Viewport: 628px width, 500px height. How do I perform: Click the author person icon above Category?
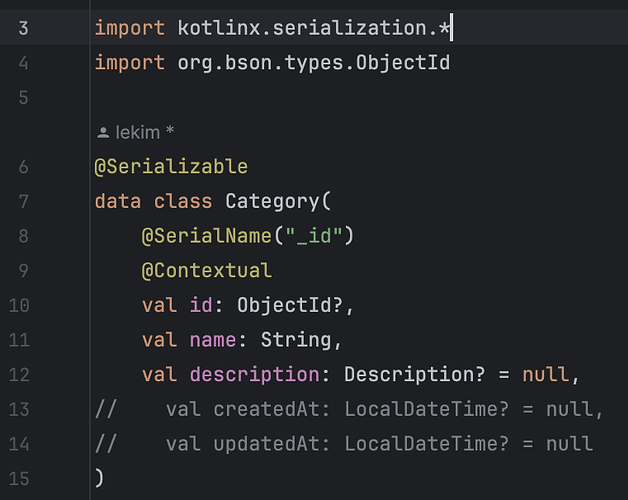(x=101, y=133)
